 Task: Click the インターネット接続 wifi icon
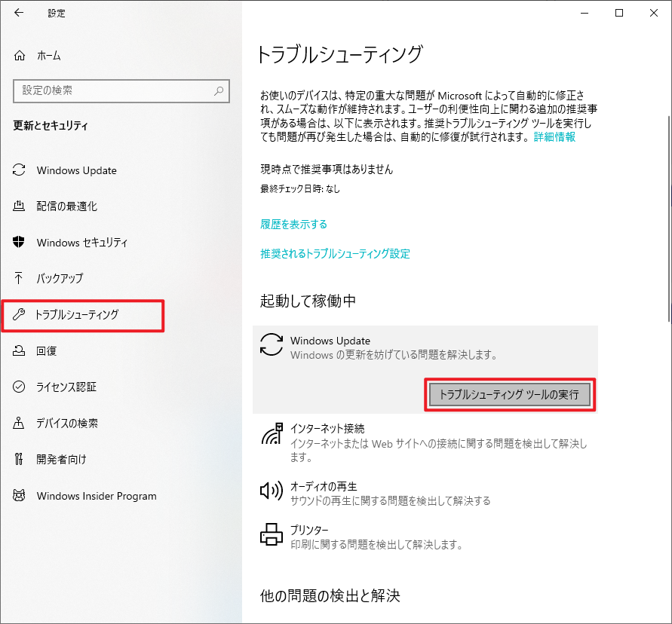point(272,433)
